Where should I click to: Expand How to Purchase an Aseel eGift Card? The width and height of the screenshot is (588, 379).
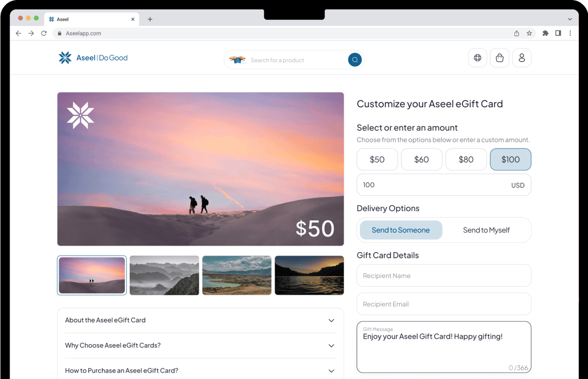point(200,371)
